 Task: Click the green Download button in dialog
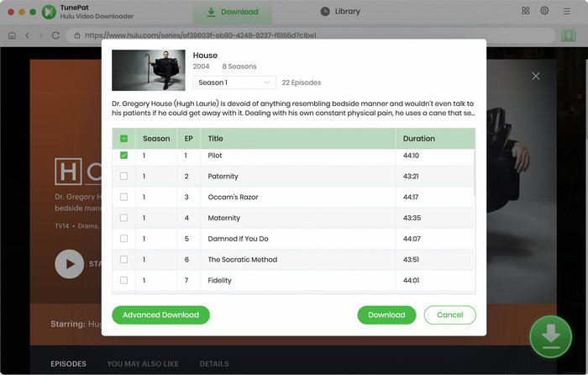point(386,315)
